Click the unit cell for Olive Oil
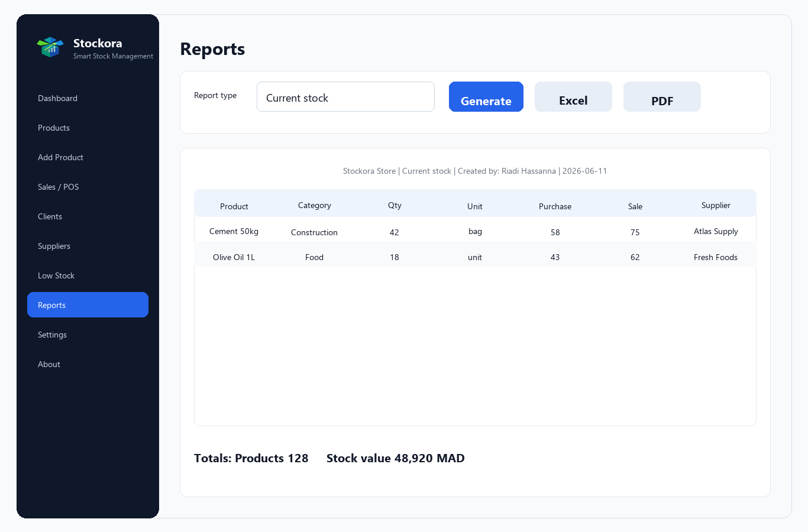The width and height of the screenshot is (808, 532). (475, 257)
